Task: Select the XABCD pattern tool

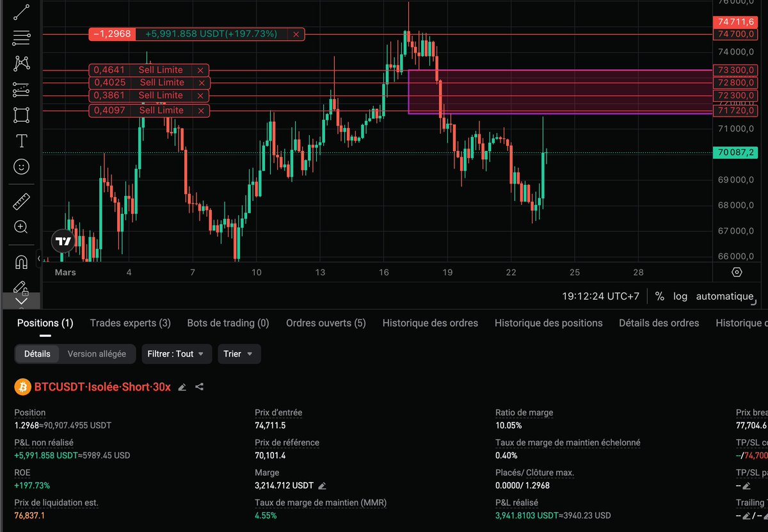Action: tap(21, 63)
